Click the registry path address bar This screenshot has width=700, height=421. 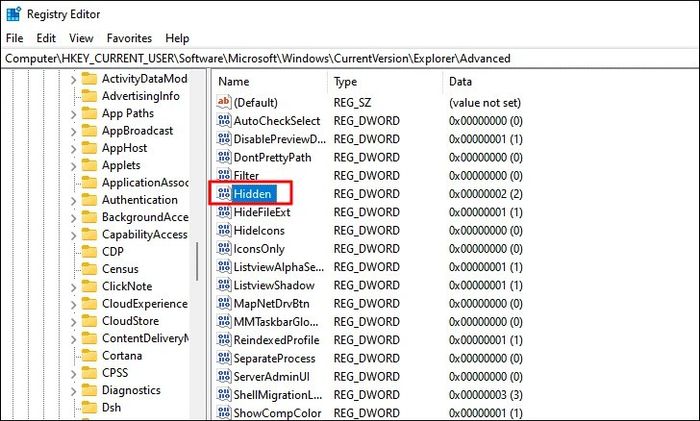pyautogui.click(x=350, y=58)
